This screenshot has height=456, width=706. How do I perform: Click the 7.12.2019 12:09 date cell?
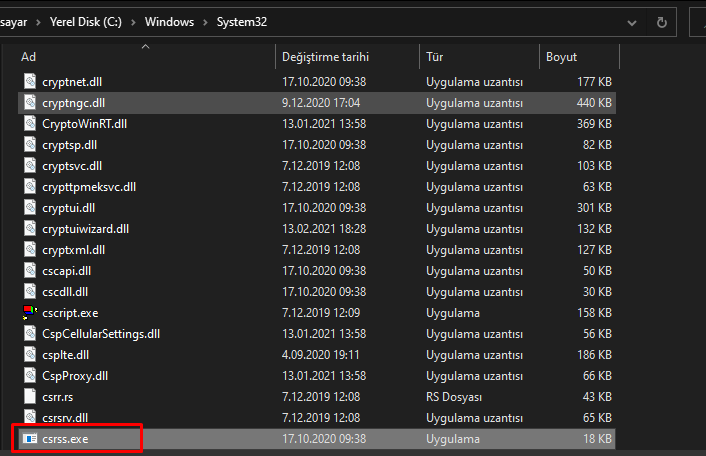pos(321,313)
